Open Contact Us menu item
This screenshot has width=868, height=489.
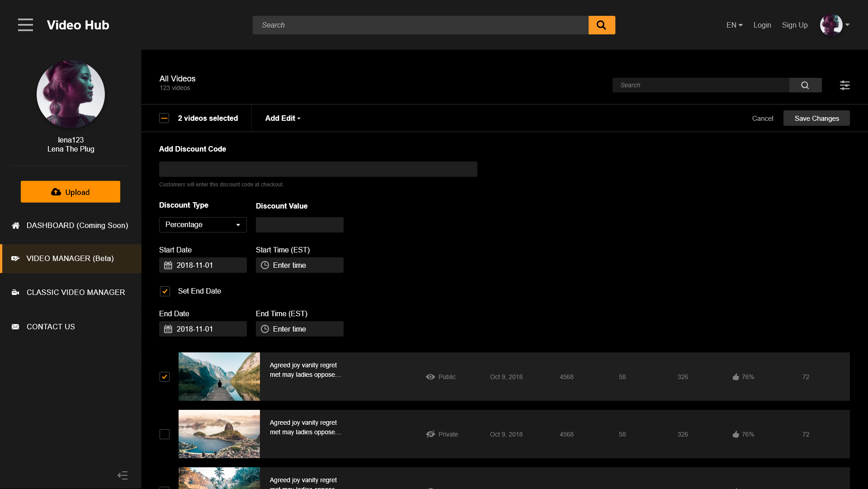(x=71, y=327)
